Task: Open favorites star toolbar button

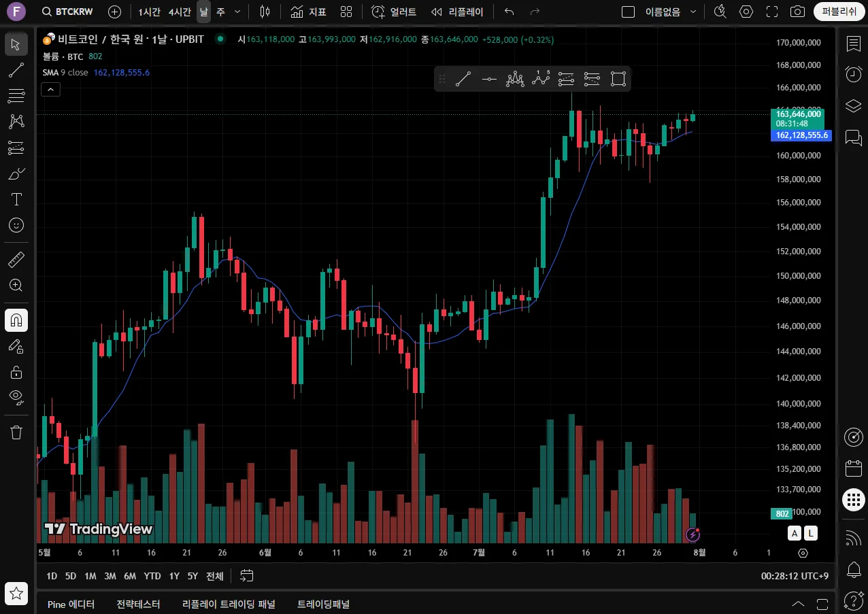Action: tap(16, 593)
